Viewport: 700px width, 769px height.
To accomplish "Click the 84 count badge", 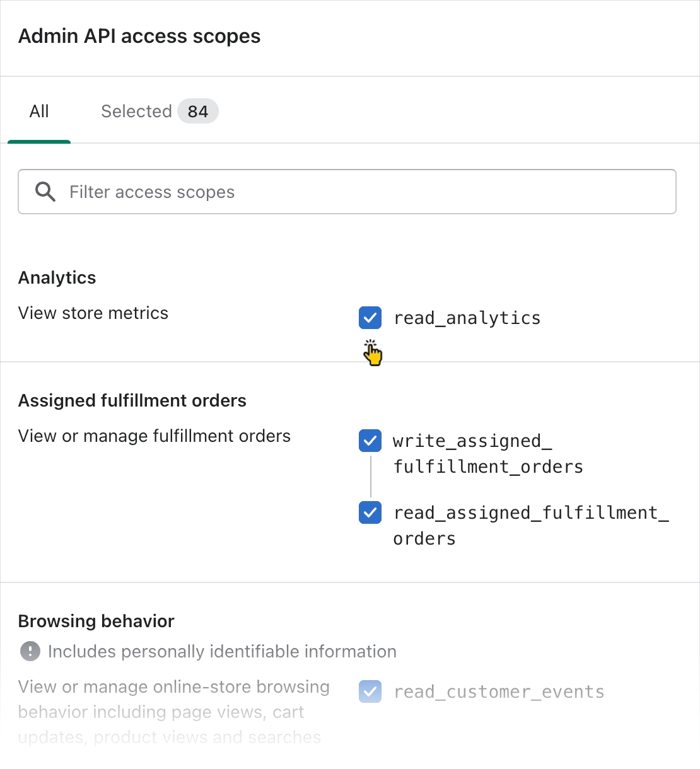I will 197,112.
